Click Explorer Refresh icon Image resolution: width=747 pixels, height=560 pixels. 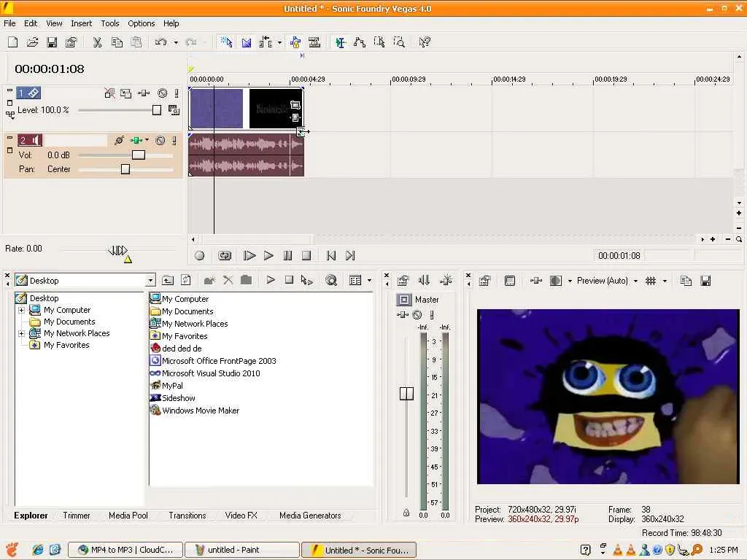point(186,281)
